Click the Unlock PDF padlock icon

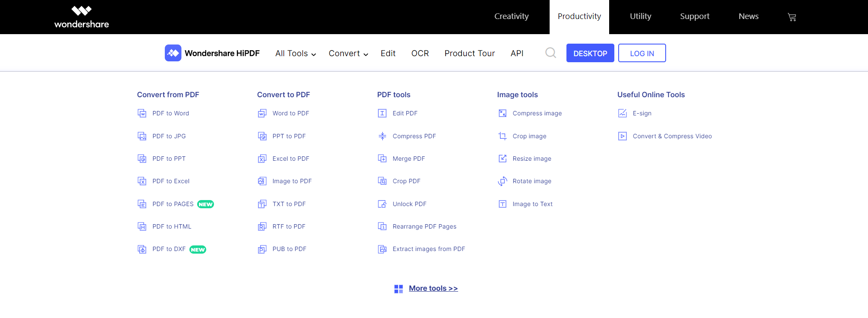(382, 204)
